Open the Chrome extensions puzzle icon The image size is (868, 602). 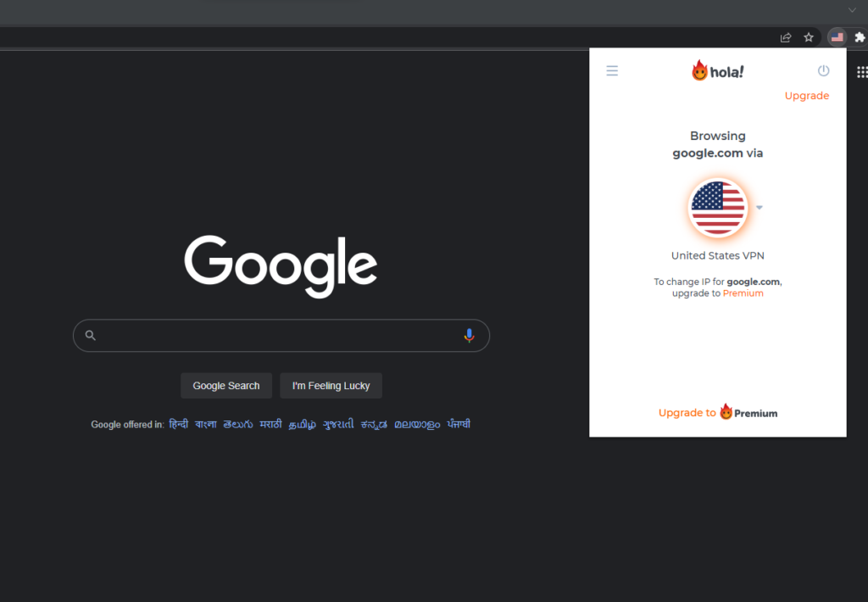point(860,37)
